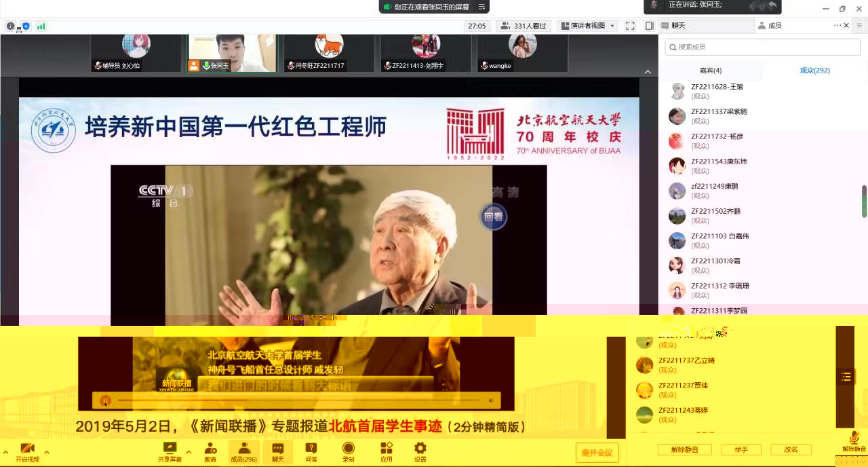868x467 pixels.
Task: Select the 观众(292) tab
Action: 814,71
